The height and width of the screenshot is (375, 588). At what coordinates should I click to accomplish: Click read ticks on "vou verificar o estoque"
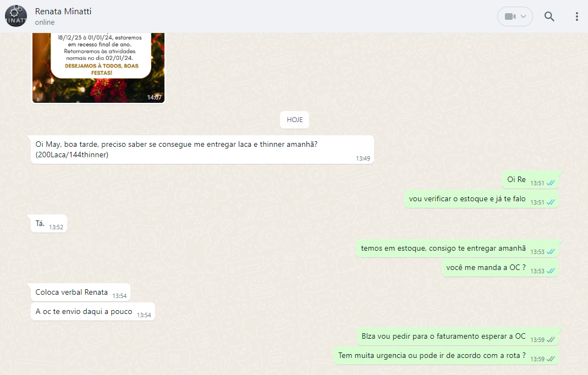click(551, 202)
